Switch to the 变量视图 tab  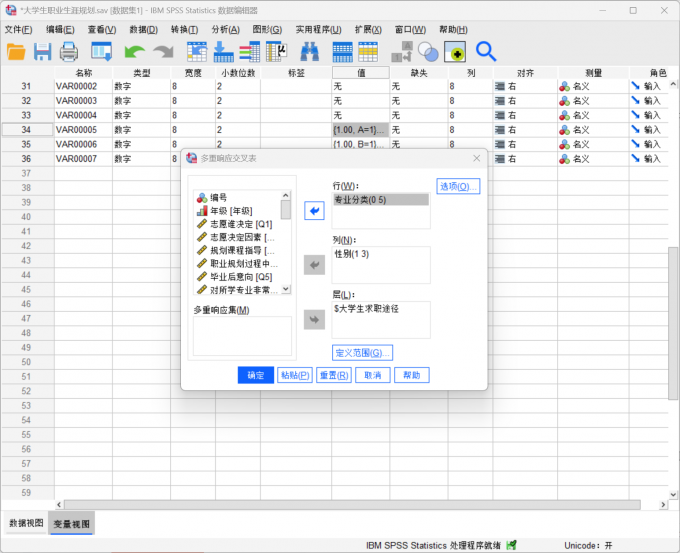pyautogui.click(x=71, y=524)
